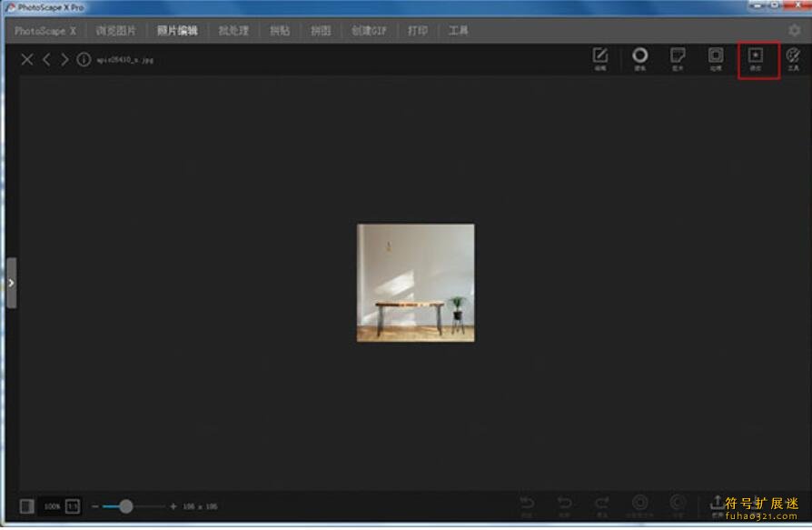Close the current image with the X icon

click(x=27, y=60)
